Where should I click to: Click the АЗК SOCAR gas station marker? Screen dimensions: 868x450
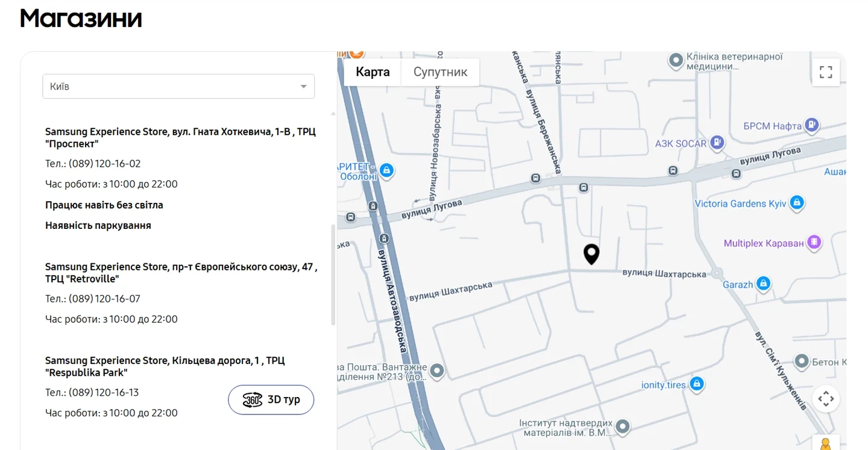(x=717, y=143)
